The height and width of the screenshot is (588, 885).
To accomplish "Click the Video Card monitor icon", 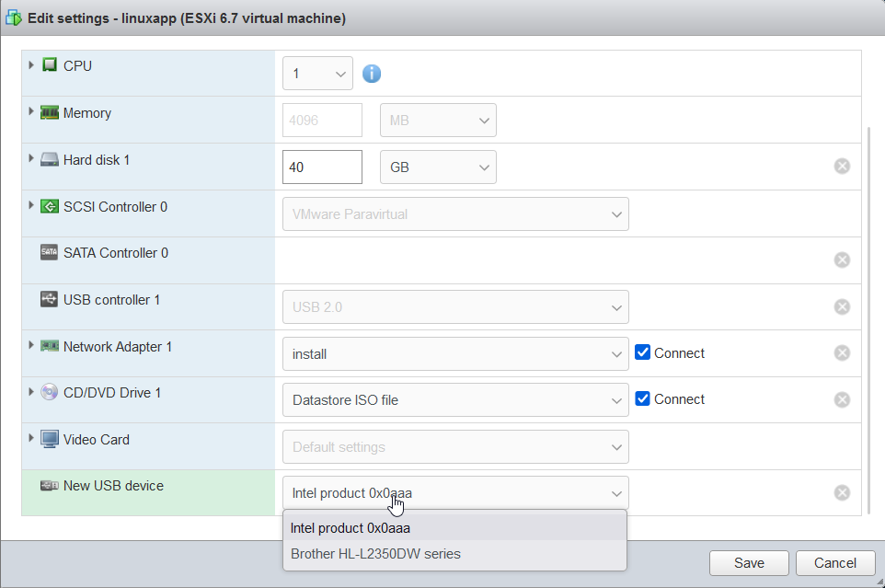I will click(x=50, y=440).
